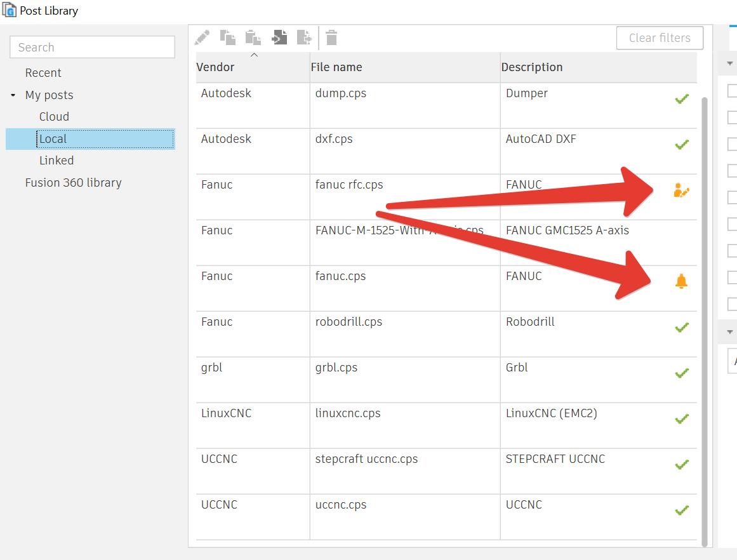Click the pencil Edit icon in toolbar
This screenshot has height=560, width=737.
click(x=203, y=37)
